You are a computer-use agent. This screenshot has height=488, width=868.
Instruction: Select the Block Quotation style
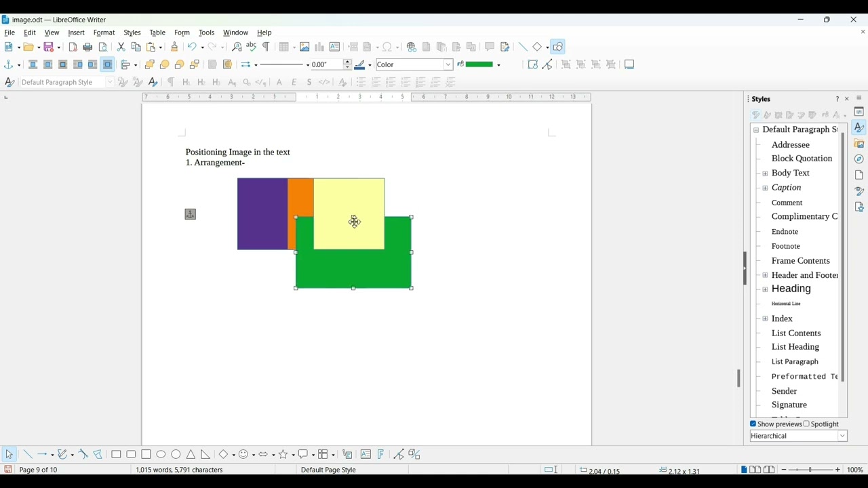(x=802, y=159)
